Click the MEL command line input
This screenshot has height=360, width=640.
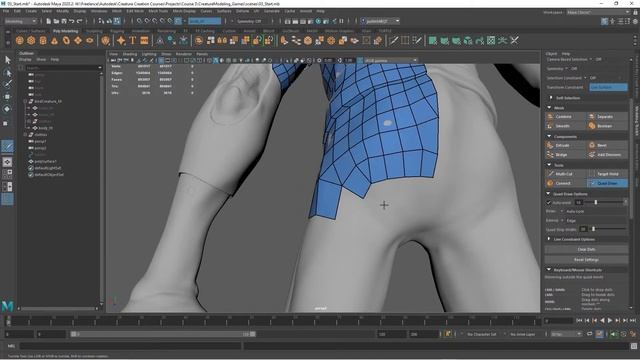click(131, 346)
